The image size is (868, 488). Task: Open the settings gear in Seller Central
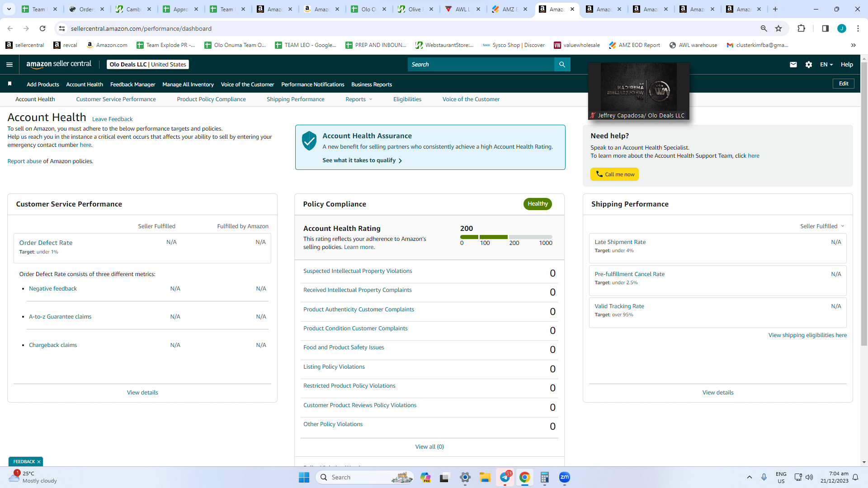click(809, 65)
